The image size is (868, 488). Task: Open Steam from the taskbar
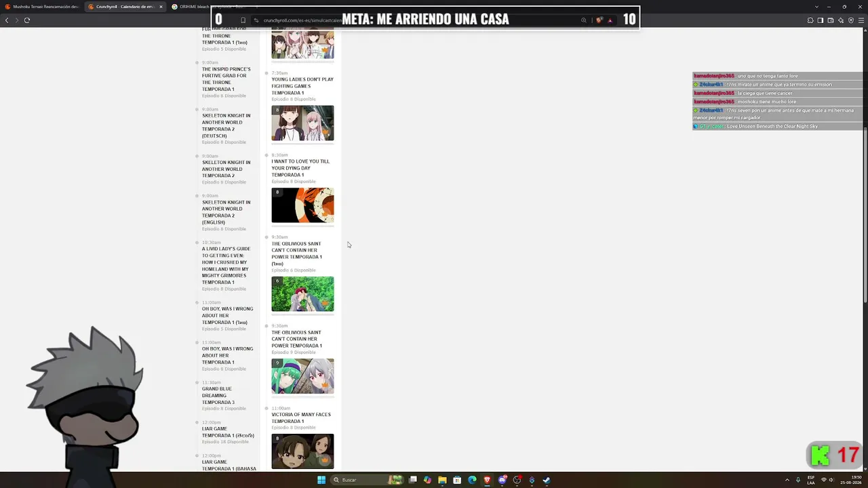[x=547, y=480]
